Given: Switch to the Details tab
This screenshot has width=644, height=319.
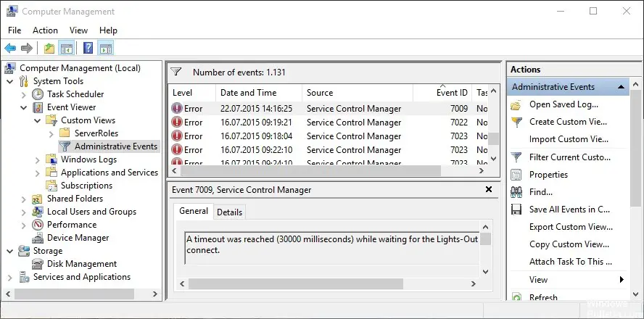Looking at the screenshot, I should (229, 212).
